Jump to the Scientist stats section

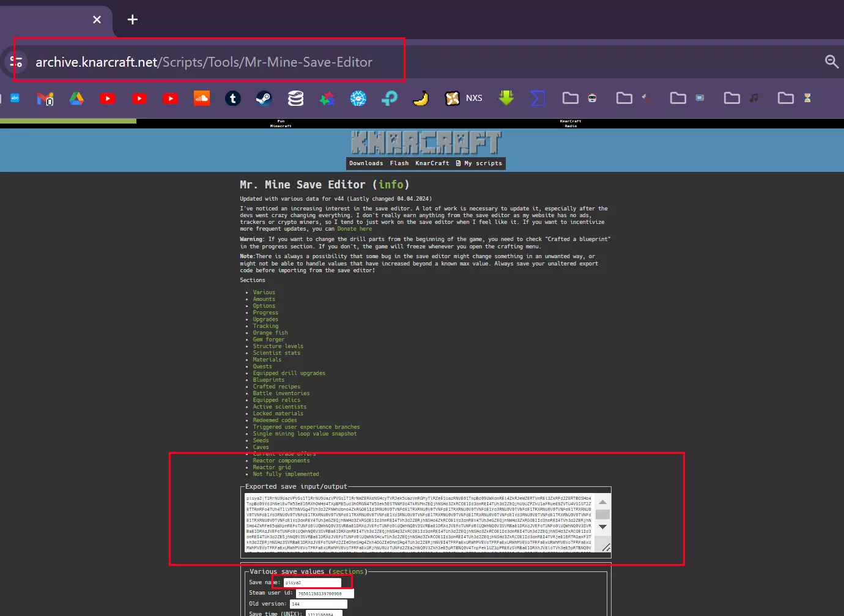pyautogui.click(x=276, y=353)
